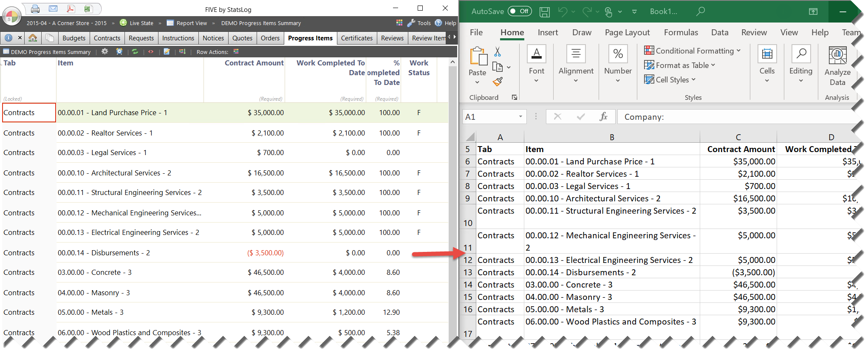Click the email envelope icon in FIVE

53,8
